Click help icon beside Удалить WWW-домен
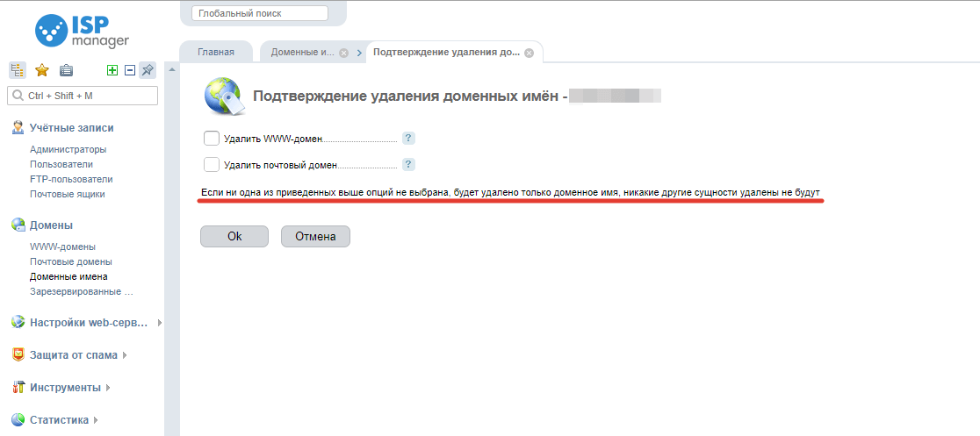Image resolution: width=980 pixels, height=436 pixels. pyautogui.click(x=408, y=139)
